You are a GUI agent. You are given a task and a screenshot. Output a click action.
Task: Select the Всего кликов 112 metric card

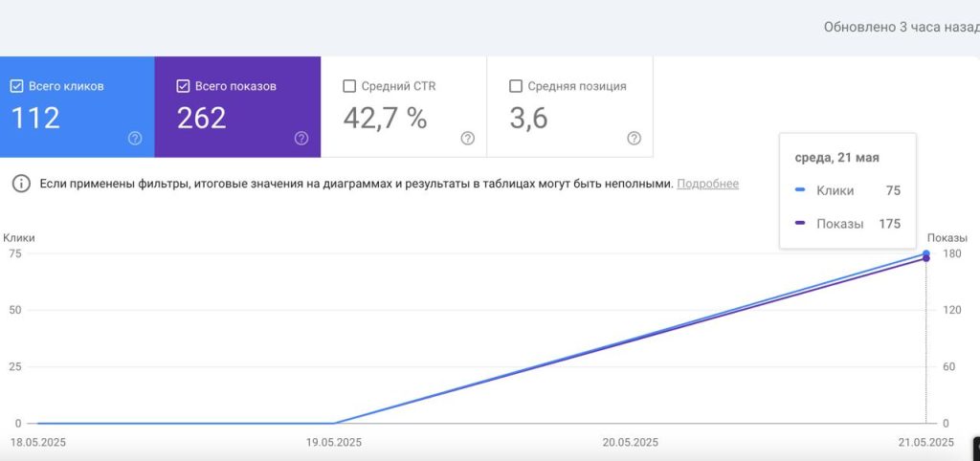point(78,107)
